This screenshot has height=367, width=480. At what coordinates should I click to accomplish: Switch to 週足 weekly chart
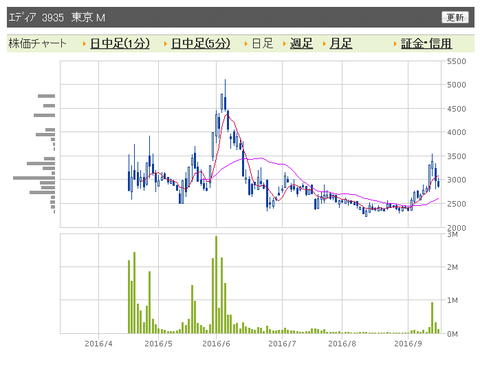[x=301, y=43]
